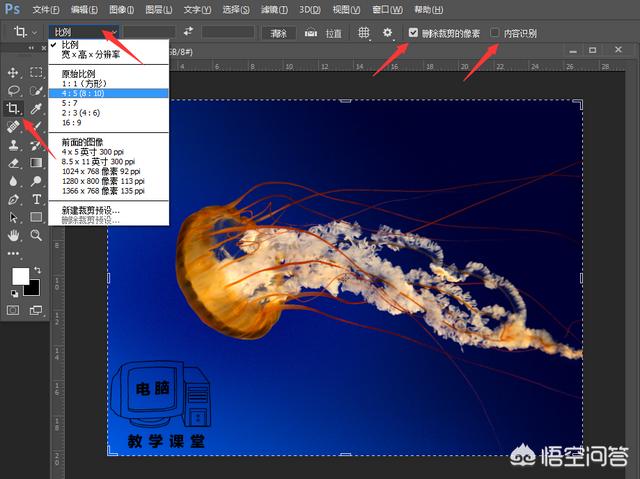Screen dimensions: 640x479
Task: Select the Quick Selection tool
Action: click(x=36, y=90)
